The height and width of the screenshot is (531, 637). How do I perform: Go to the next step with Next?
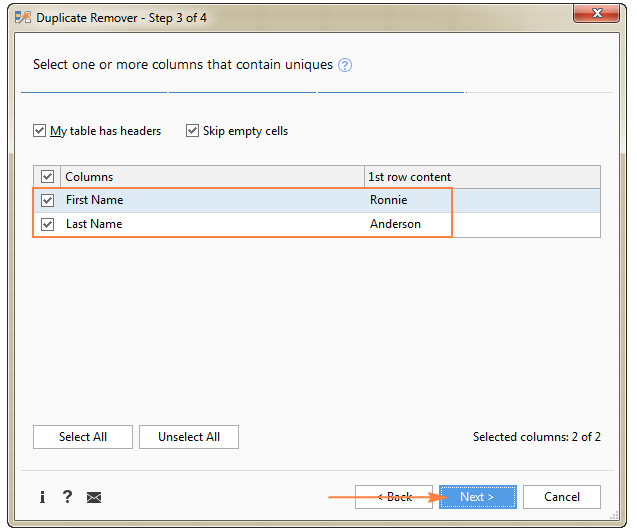tap(477, 497)
